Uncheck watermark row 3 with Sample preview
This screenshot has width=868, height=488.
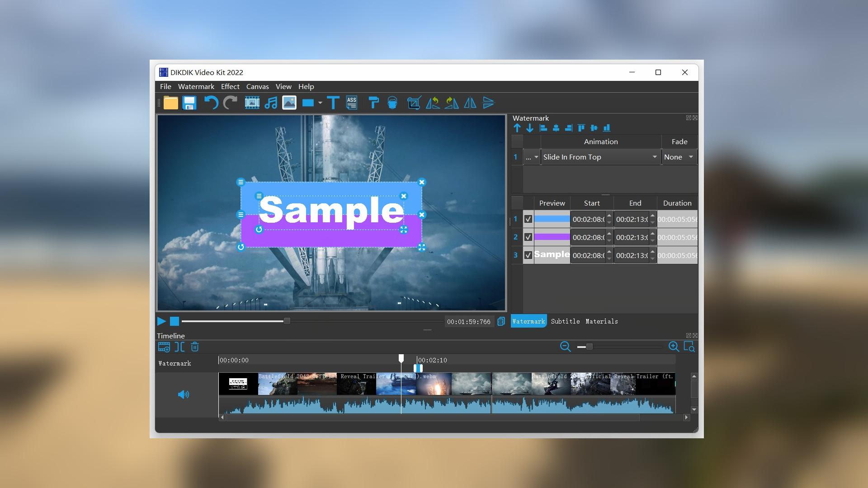click(x=528, y=255)
